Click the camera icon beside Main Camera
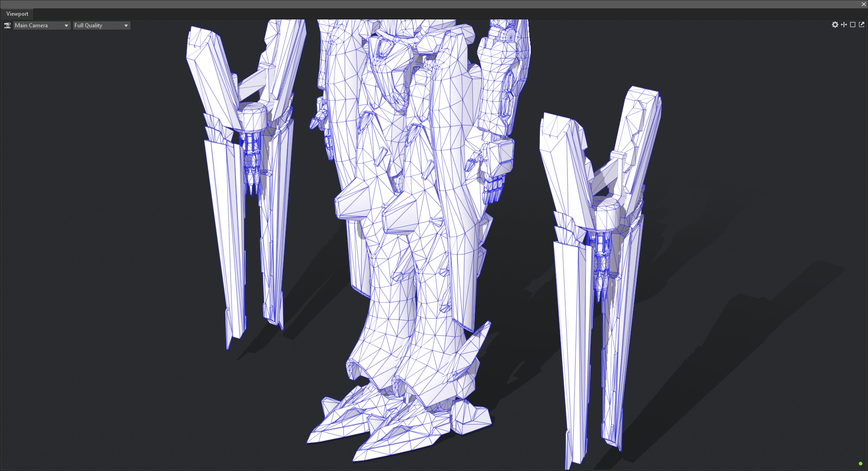The height and width of the screenshot is (471, 868). (7, 25)
